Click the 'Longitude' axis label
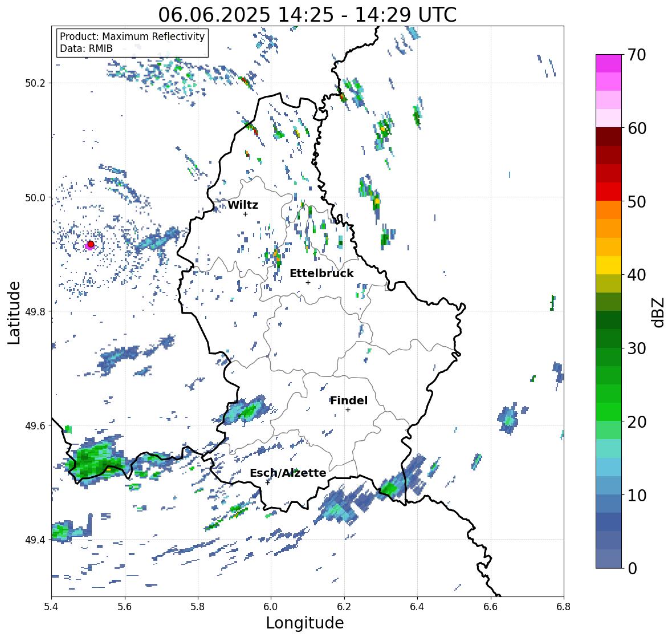Viewport: 672px width, 637px height. tap(305, 623)
